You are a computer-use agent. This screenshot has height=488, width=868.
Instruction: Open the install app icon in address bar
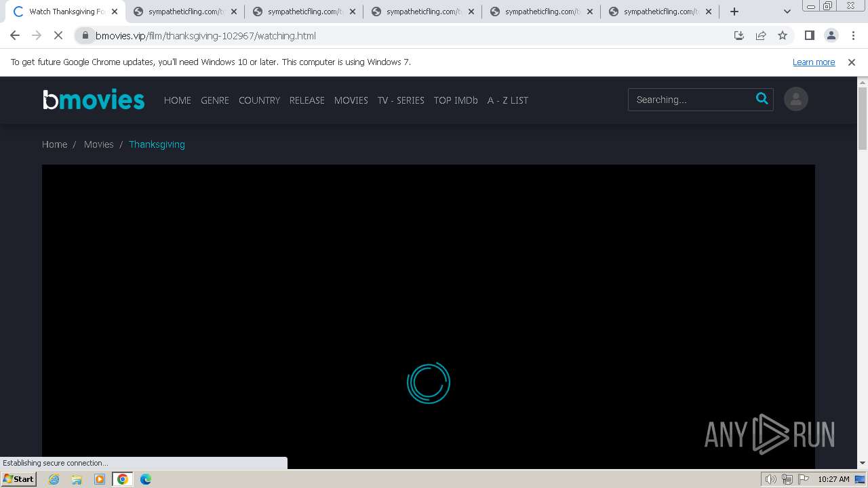pos(739,36)
